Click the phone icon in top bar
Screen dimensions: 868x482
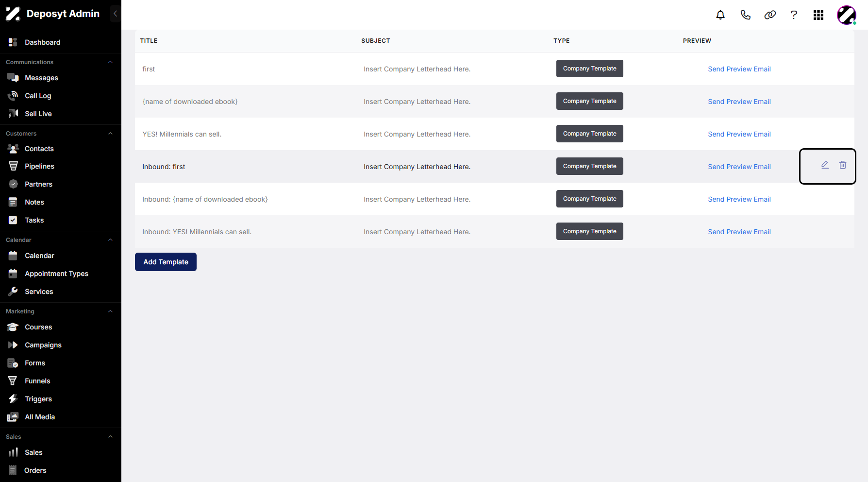[x=745, y=15]
